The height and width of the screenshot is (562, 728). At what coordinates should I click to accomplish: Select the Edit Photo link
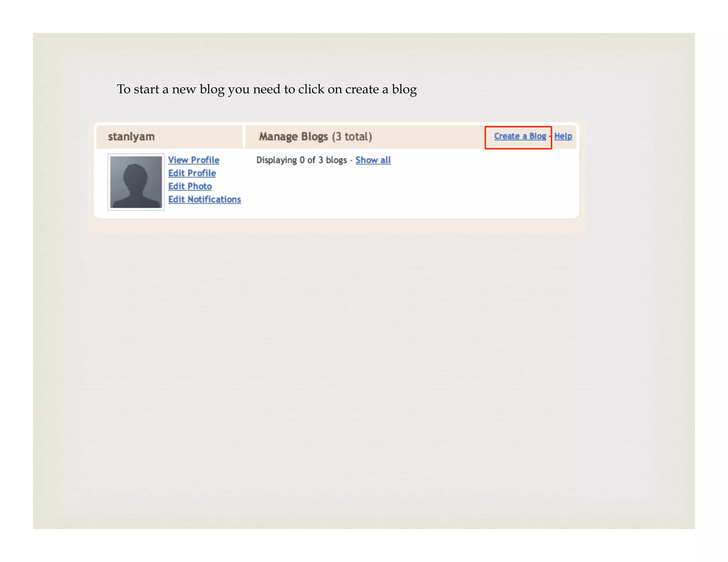[x=190, y=187]
